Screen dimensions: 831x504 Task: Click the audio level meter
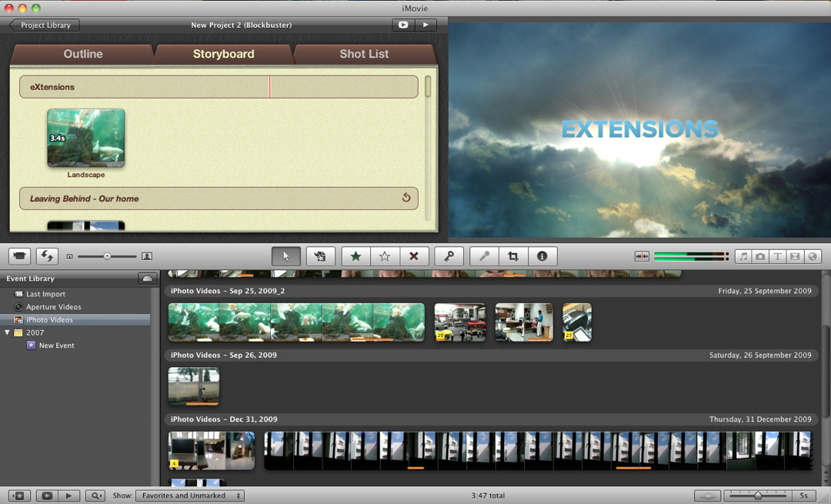pyautogui.click(x=692, y=256)
